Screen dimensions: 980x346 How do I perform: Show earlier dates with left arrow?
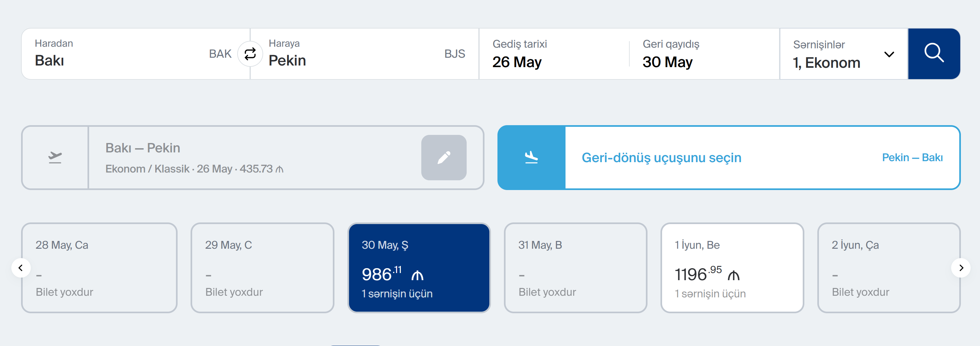point(21,268)
